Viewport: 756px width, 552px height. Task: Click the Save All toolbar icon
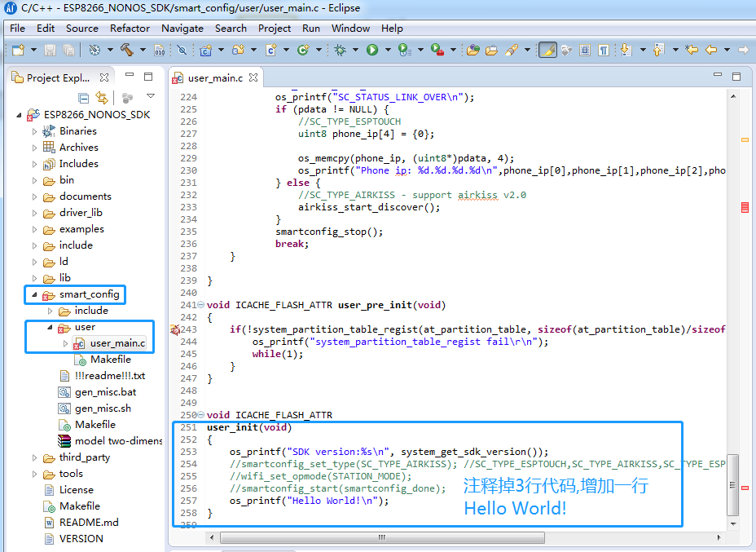coord(69,50)
